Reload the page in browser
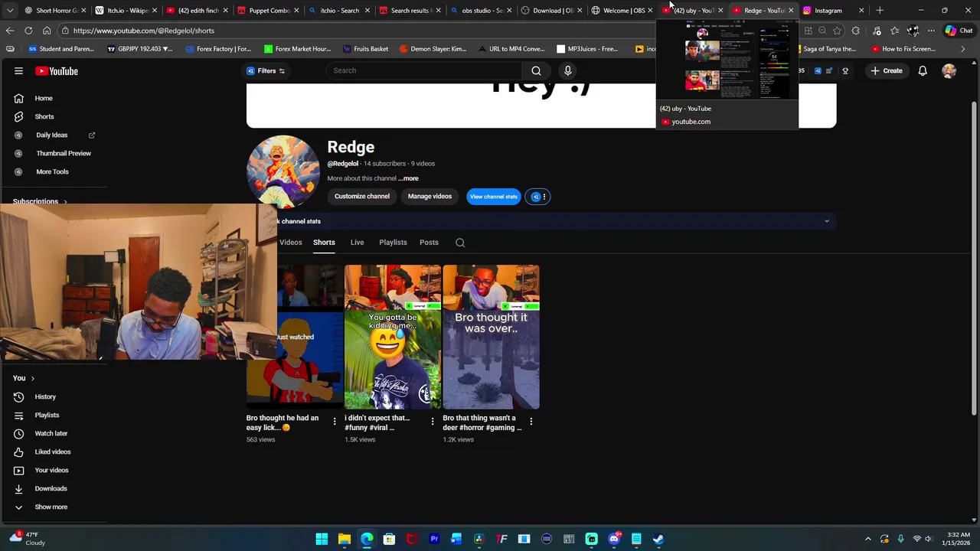The image size is (980, 551). (x=28, y=31)
